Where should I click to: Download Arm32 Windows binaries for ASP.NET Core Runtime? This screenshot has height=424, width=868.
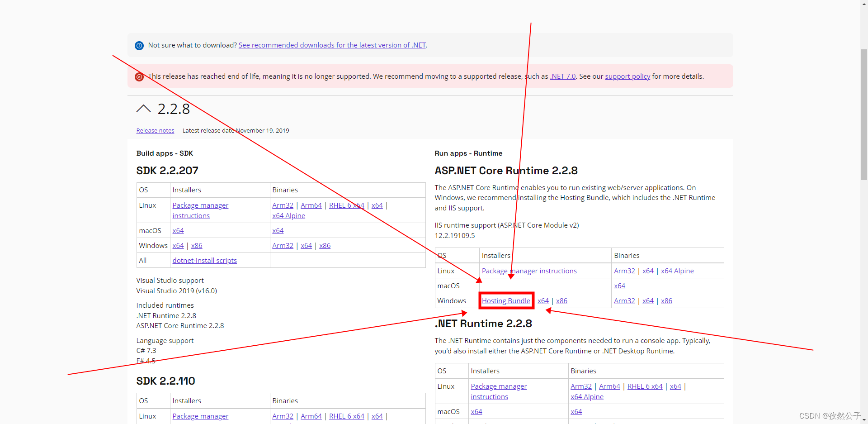pos(624,300)
